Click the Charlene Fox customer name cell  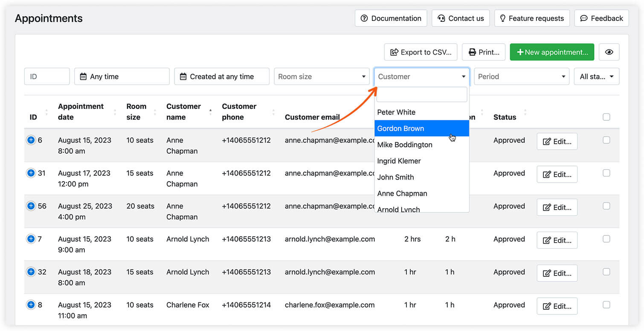tap(188, 305)
